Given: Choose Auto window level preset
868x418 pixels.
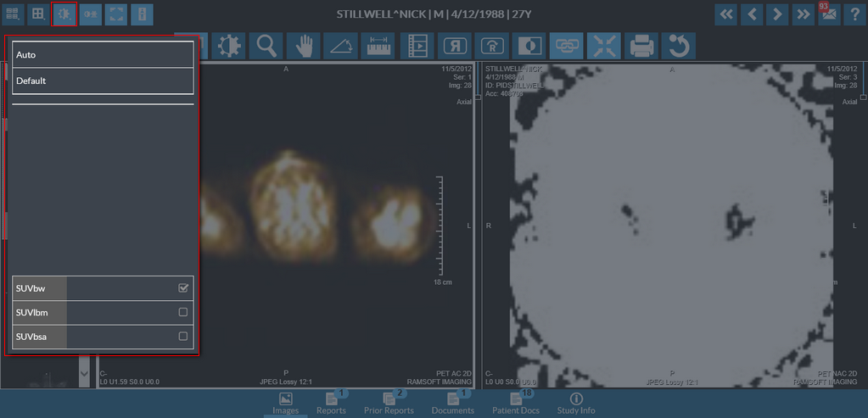Looking at the screenshot, I should tap(103, 55).
